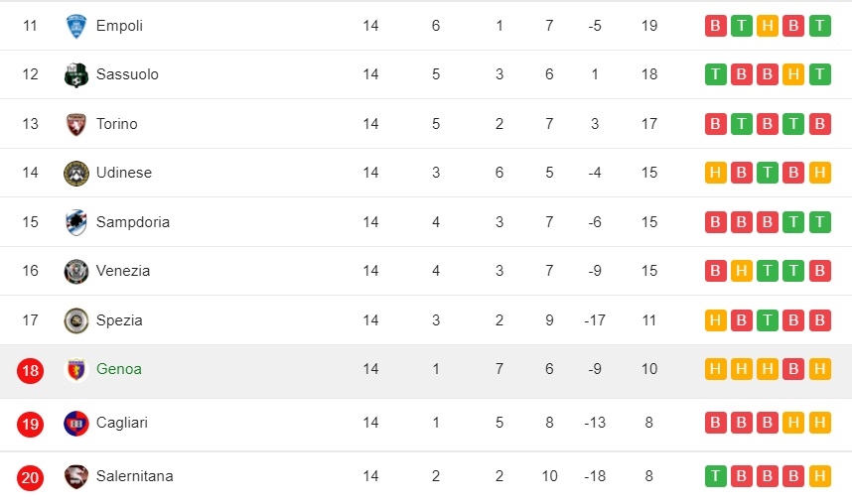Click the Venezia team logo
The height and width of the screenshot is (504, 852).
(x=76, y=271)
